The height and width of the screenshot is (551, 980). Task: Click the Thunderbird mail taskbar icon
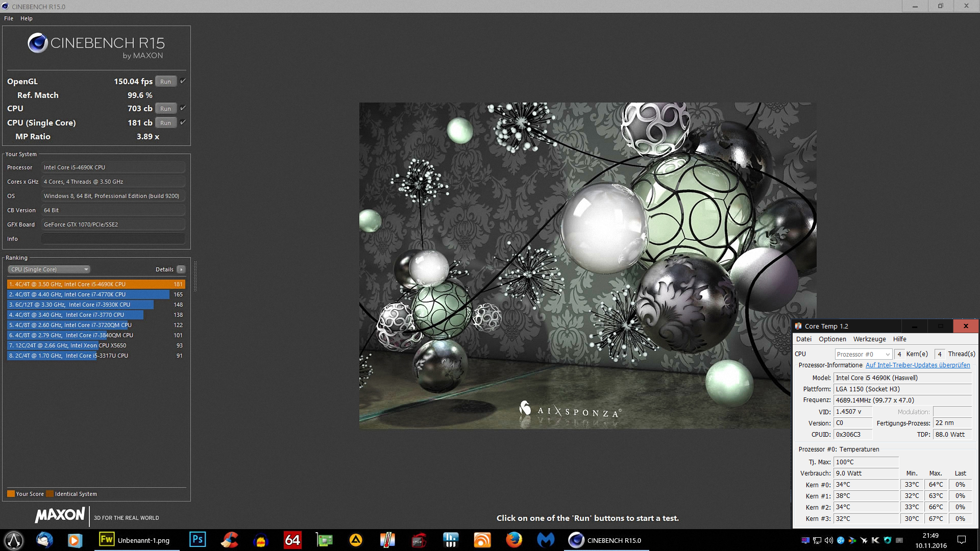(x=44, y=540)
